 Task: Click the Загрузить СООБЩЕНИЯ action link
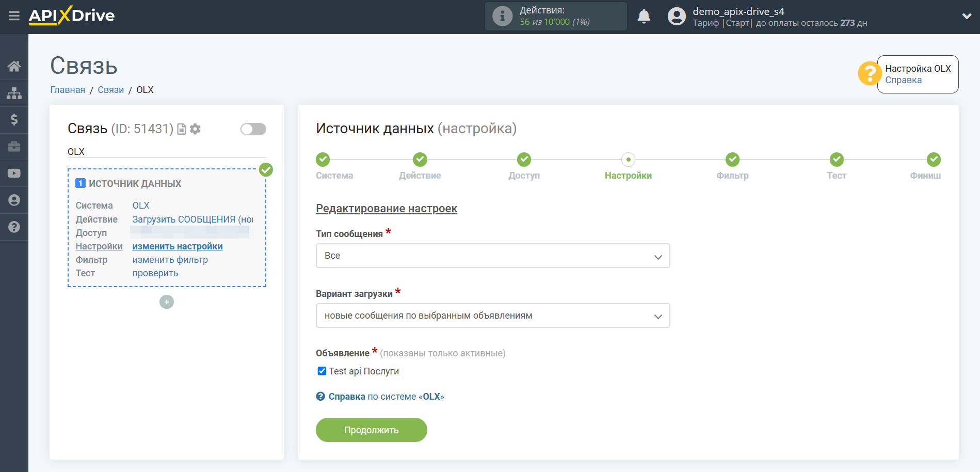pos(192,219)
